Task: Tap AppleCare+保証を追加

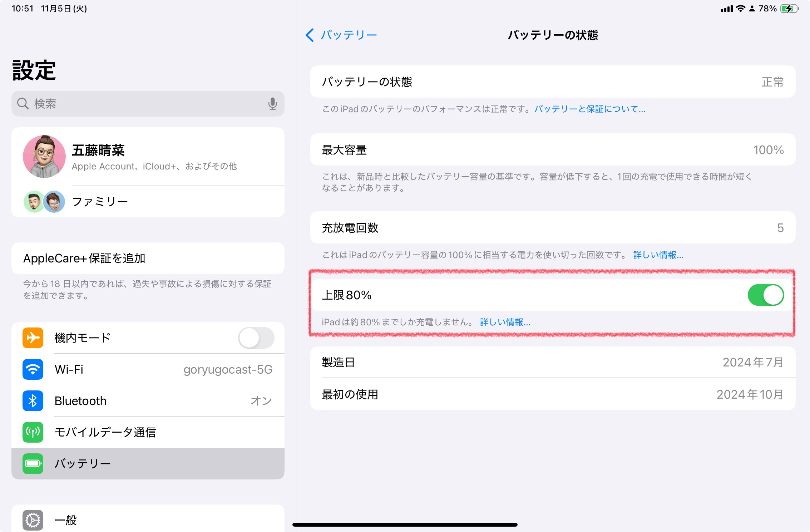Action: click(84, 258)
